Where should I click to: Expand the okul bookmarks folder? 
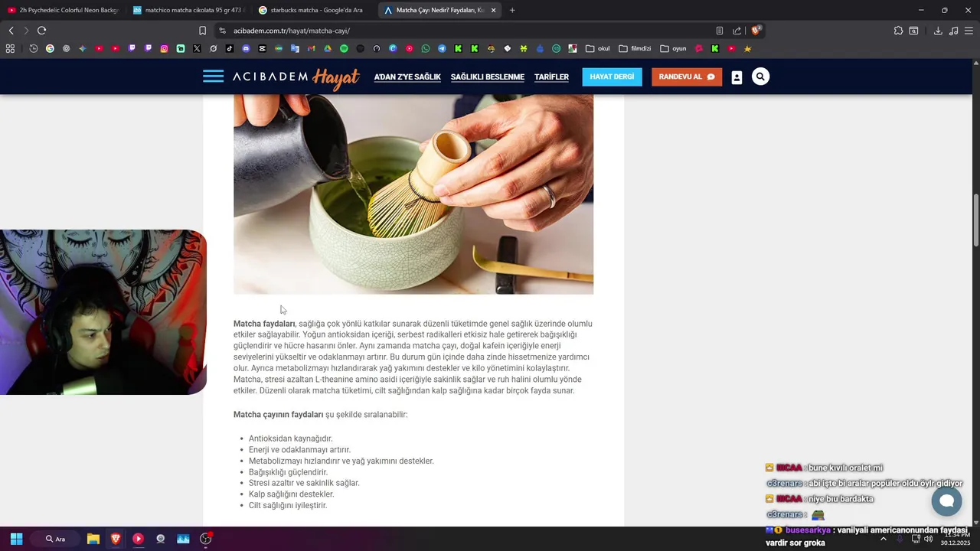click(x=598, y=48)
